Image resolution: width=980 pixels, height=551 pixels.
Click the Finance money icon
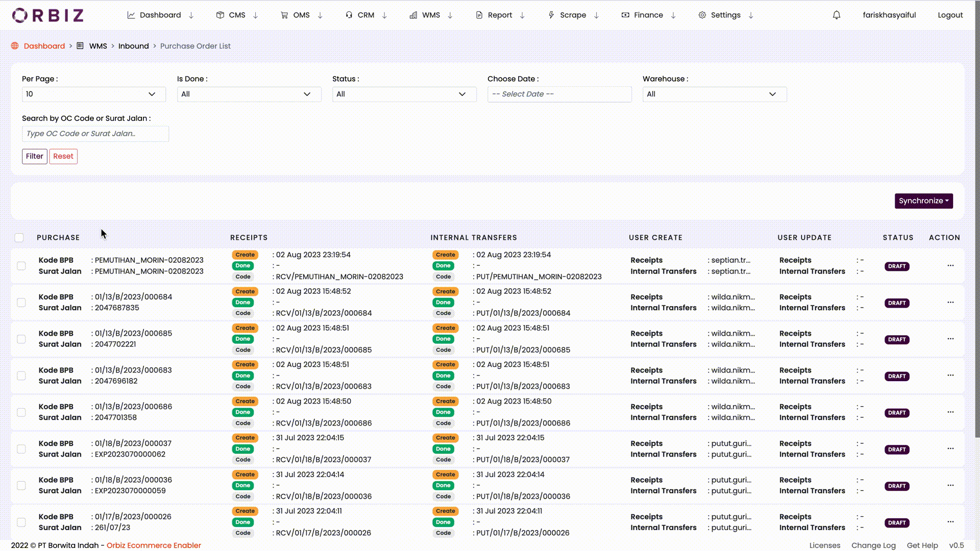[625, 15]
